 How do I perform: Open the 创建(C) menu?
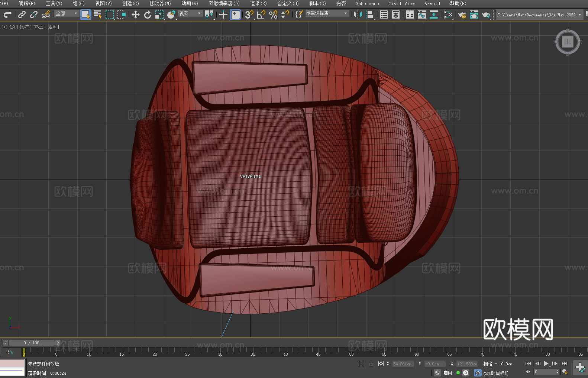[131, 3]
